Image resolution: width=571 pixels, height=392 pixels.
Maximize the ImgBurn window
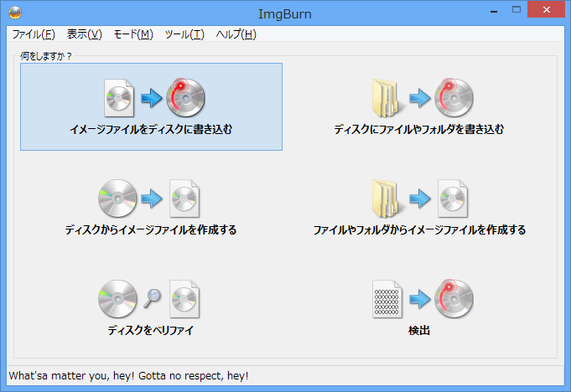pyautogui.click(x=516, y=10)
